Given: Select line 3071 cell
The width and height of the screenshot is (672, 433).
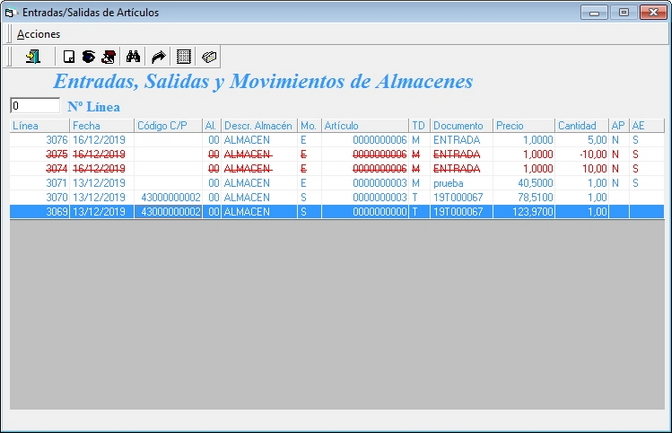Looking at the screenshot, I should tap(39, 183).
